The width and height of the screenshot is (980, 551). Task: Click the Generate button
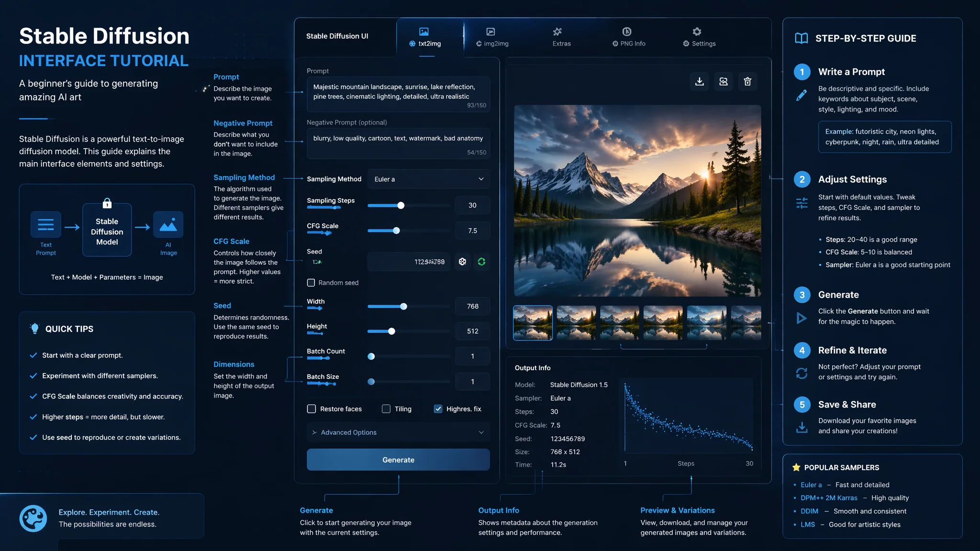pyautogui.click(x=398, y=460)
